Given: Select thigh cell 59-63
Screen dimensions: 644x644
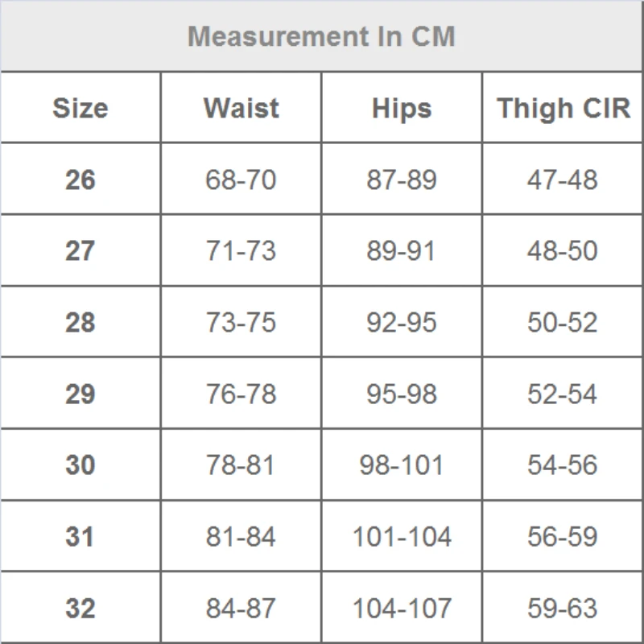Looking at the screenshot, I should tap(562, 608).
